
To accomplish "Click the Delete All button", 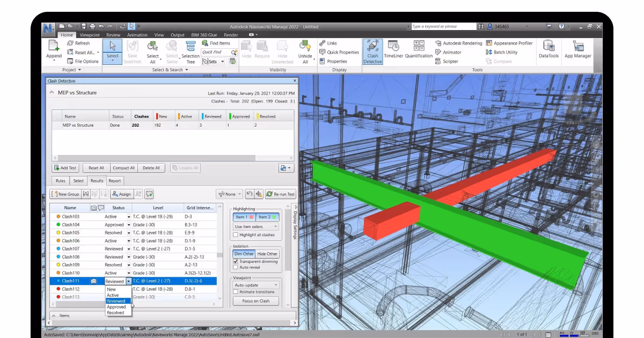I will pyautogui.click(x=151, y=168).
